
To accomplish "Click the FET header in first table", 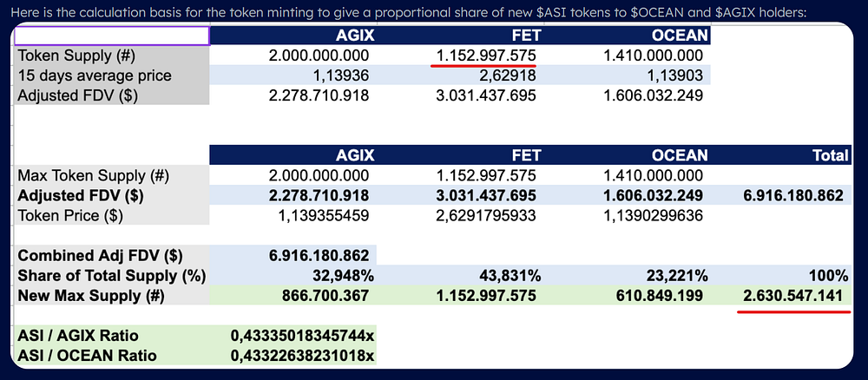I will [460, 36].
